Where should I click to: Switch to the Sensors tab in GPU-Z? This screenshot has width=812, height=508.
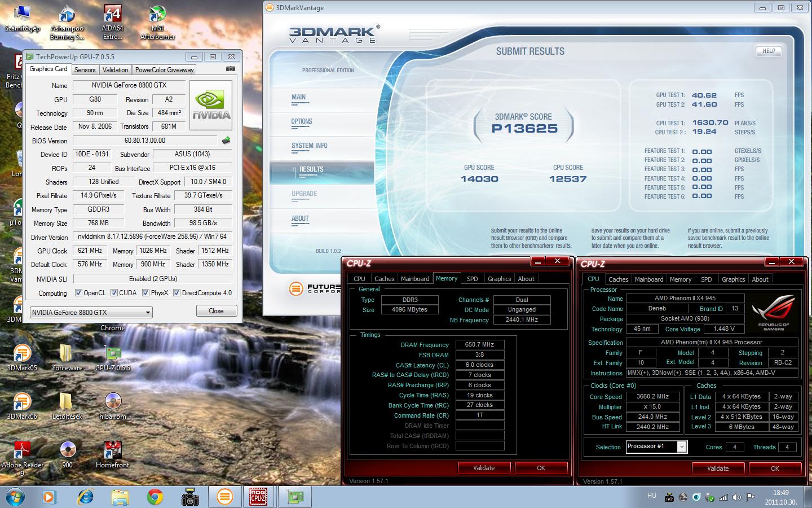[85, 70]
